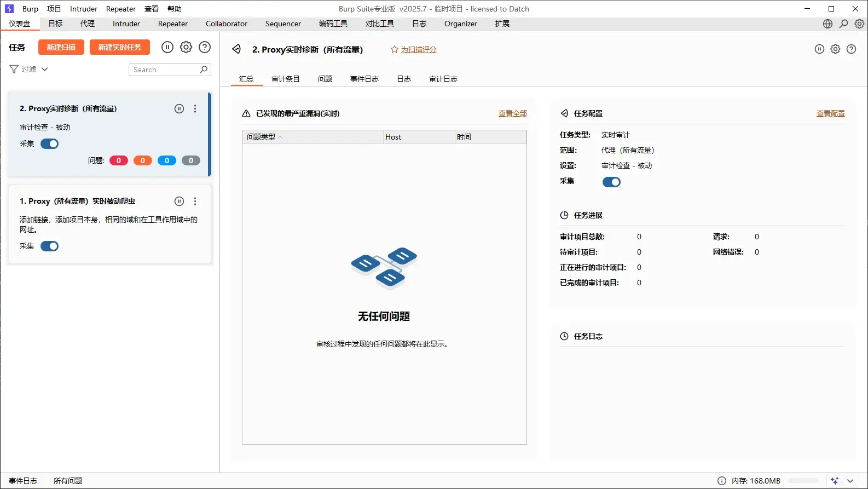Open the Intruder menu in the menu bar

coord(84,9)
